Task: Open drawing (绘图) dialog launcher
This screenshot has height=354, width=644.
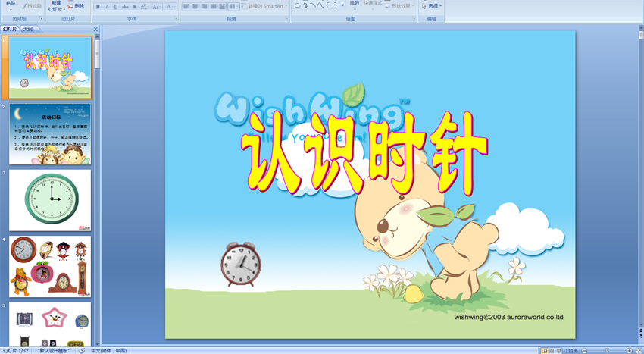Action: [x=414, y=19]
